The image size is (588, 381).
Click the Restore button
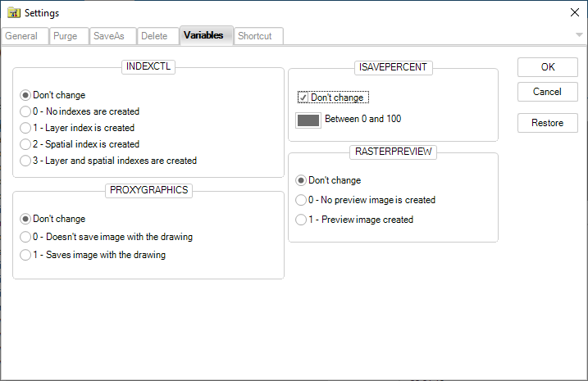tap(547, 123)
